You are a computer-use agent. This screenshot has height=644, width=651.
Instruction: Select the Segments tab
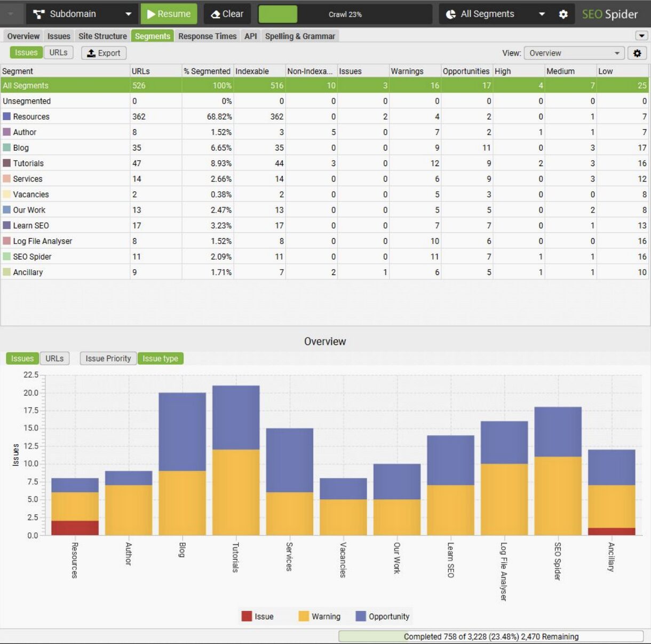[153, 36]
